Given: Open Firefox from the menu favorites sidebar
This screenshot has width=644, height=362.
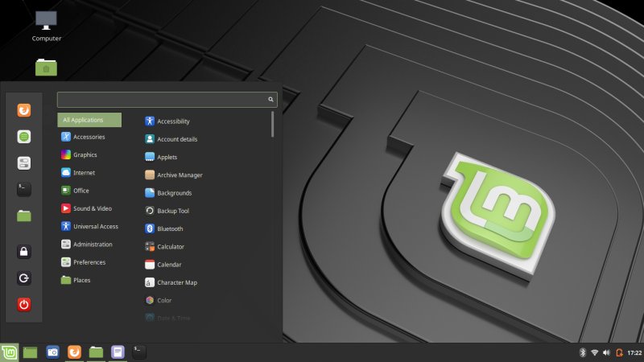Looking at the screenshot, I should point(24,110).
